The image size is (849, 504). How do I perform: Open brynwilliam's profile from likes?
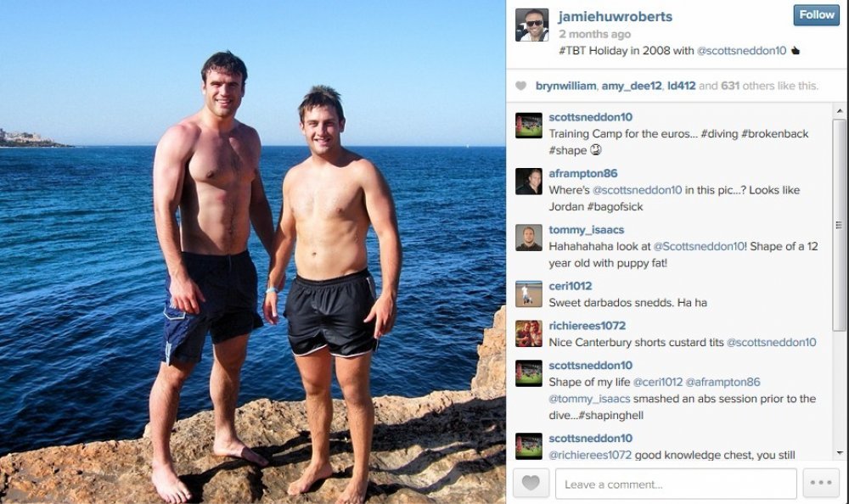(x=565, y=86)
